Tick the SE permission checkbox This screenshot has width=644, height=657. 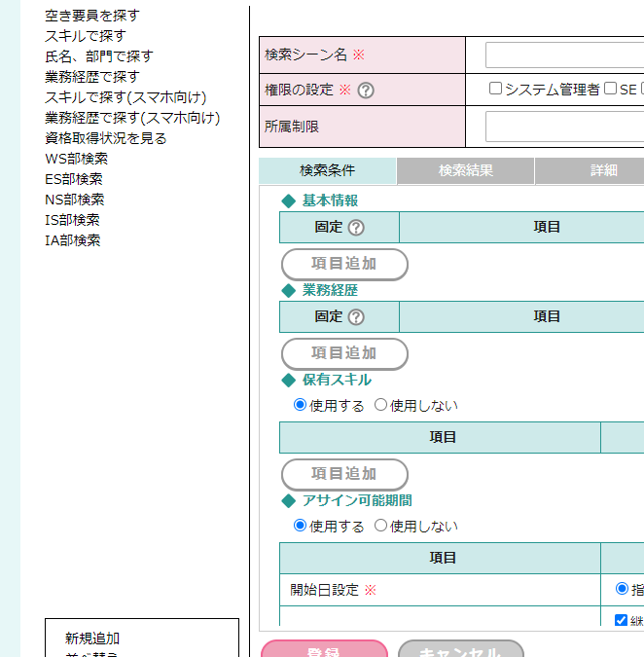point(610,89)
